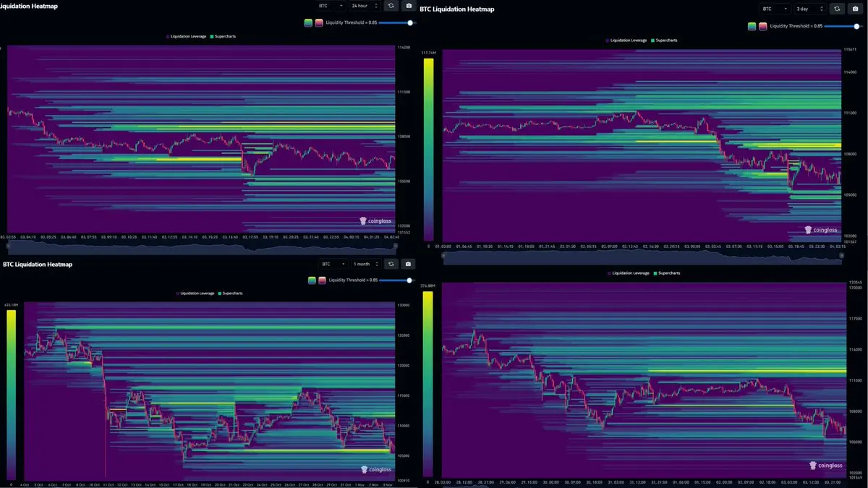Open BTC symbol dropdown in 24 hour panel
This screenshot has height=488, width=868.
pos(331,6)
